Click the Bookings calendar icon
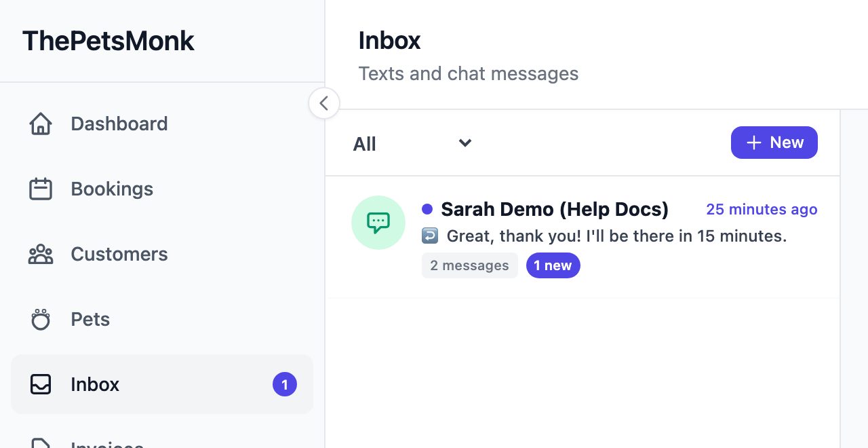The width and height of the screenshot is (868, 448). point(41,189)
